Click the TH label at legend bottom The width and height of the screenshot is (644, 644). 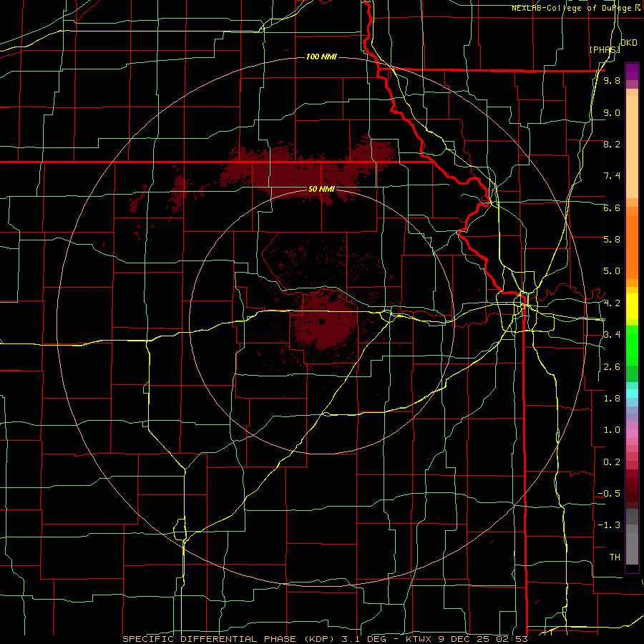click(x=615, y=557)
